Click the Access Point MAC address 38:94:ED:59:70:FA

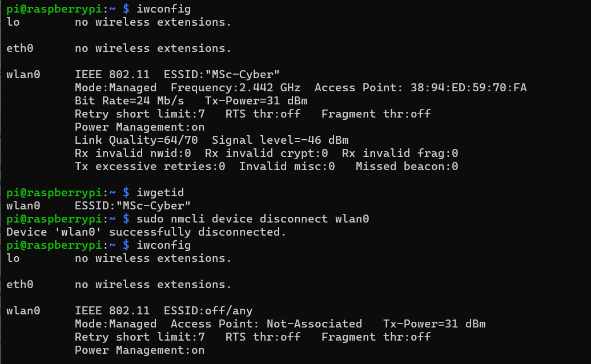click(x=468, y=87)
